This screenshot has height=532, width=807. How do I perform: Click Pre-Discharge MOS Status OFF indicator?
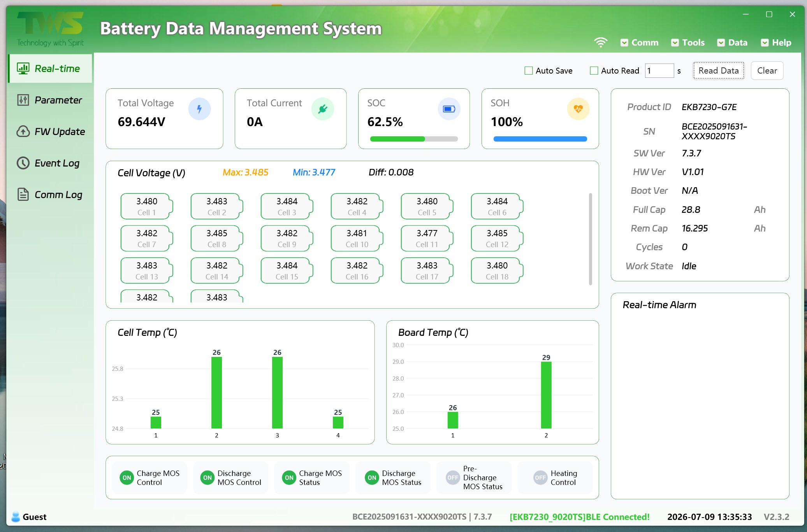tap(453, 478)
